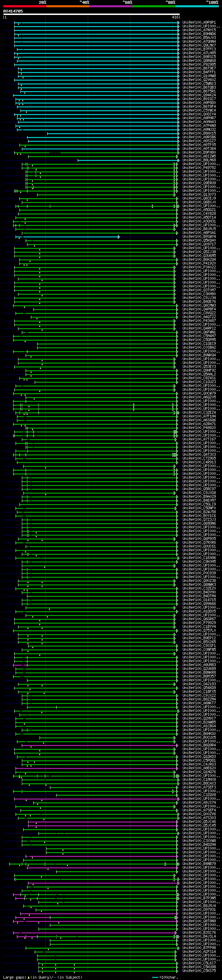Open hit UniRef100_P92985
This screenshot has height=980, width=222.
199,65
